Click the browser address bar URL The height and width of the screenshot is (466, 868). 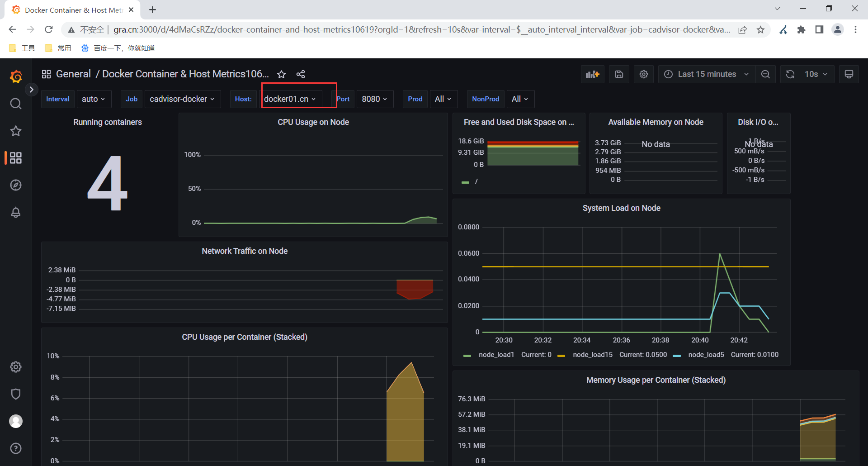(421, 29)
